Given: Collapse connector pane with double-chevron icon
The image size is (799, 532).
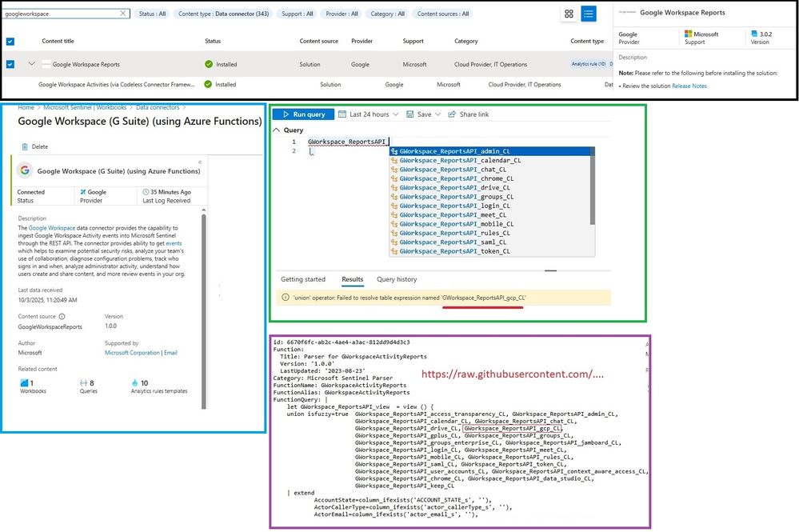Looking at the screenshot, I should point(200,162).
